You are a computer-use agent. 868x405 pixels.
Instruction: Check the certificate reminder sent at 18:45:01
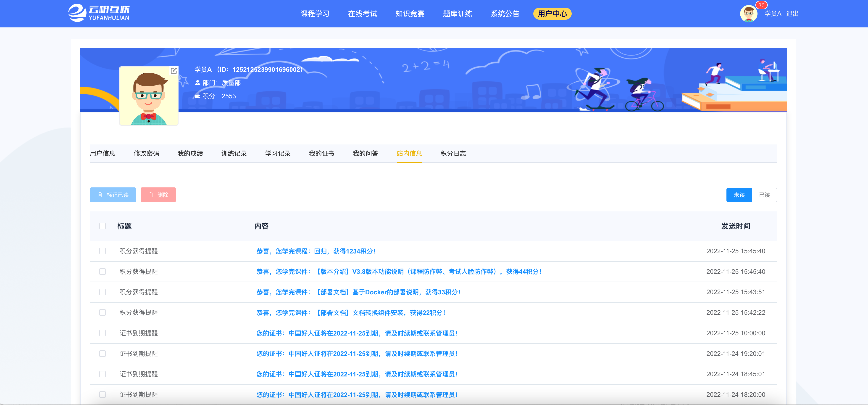click(103, 374)
